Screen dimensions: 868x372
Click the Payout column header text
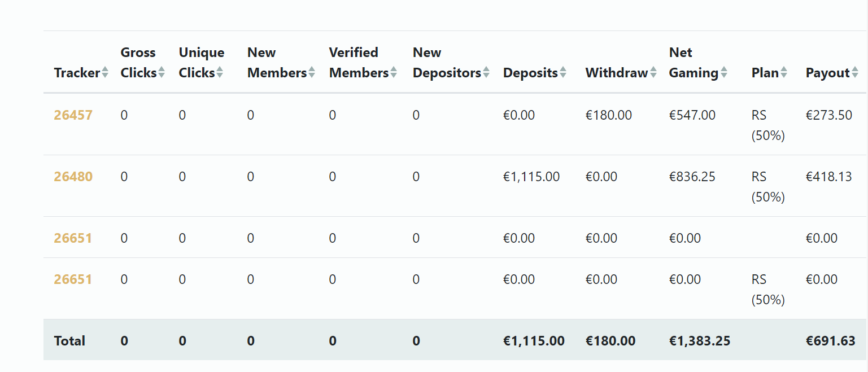pyautogui.click(x=828, y=73)
